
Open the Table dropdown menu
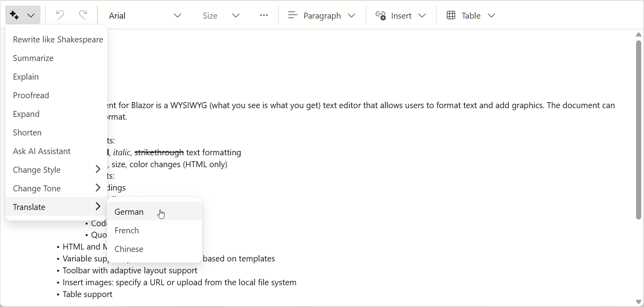coord(471,15)
